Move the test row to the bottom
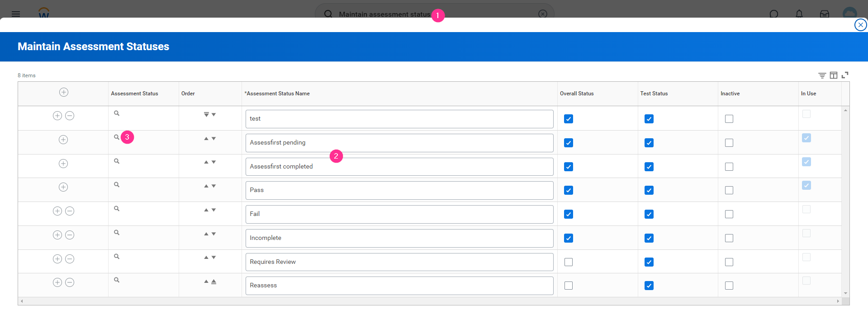Viewport: 868px width, 333px height. pyautogui.click(x=206, y=115)
